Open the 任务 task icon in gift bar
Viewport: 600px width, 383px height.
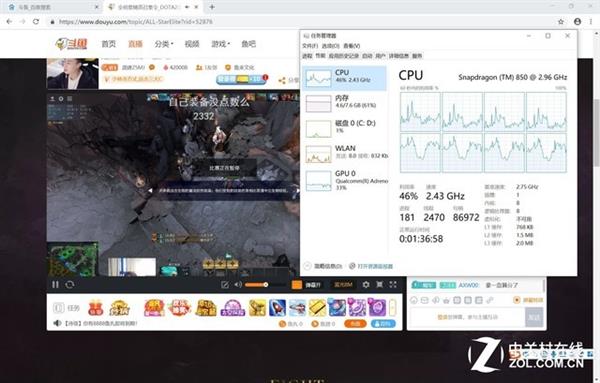pyautogui.click(x=58, y=308)
